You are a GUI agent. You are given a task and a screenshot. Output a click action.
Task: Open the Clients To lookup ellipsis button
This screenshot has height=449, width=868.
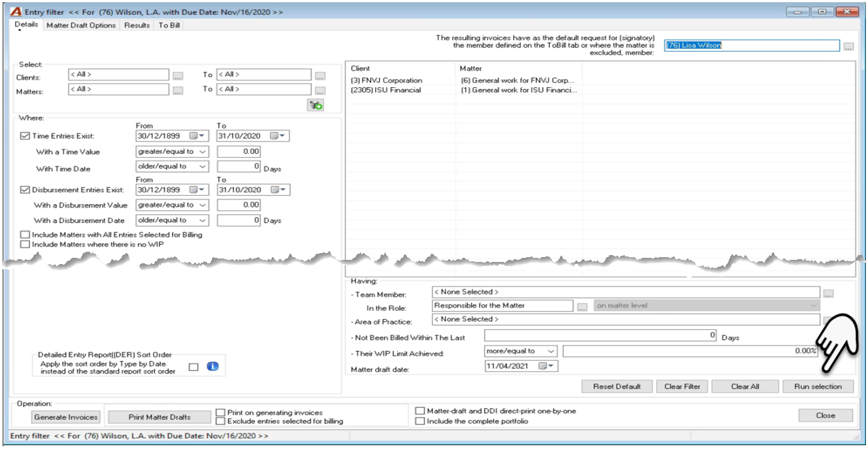pyautogui.click(x=320, y=76)
